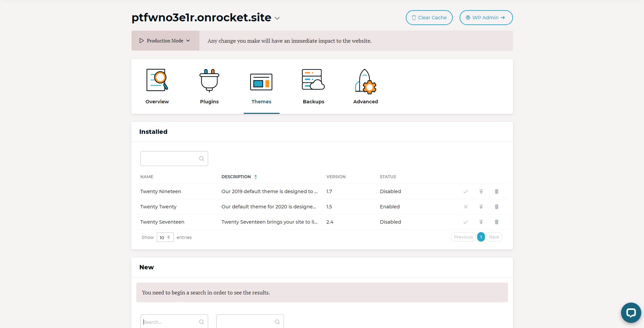Activate the Twenty Nineteen theme checkmark
The image size is (644, 328).
pos(466,191)
